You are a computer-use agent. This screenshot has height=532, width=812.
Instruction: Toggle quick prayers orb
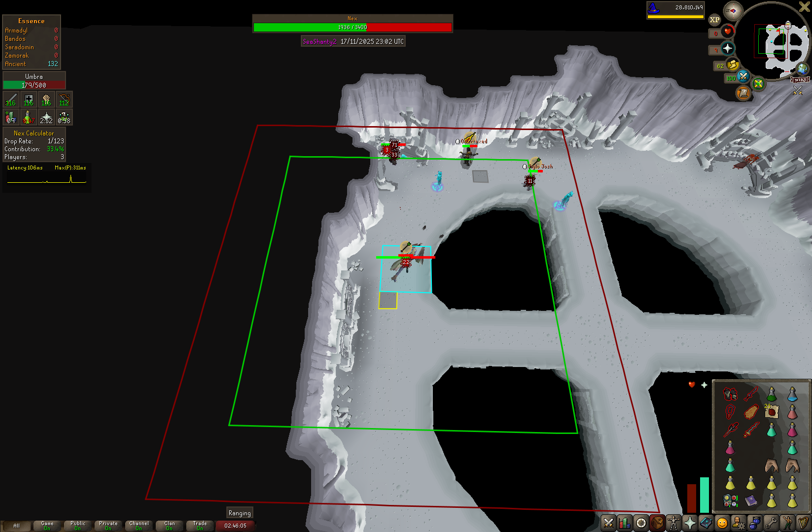click(x=728, y=48)
